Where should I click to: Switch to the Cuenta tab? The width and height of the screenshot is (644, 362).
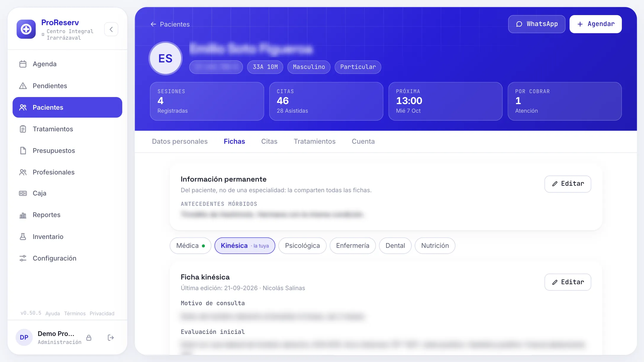tap(363, 141)
